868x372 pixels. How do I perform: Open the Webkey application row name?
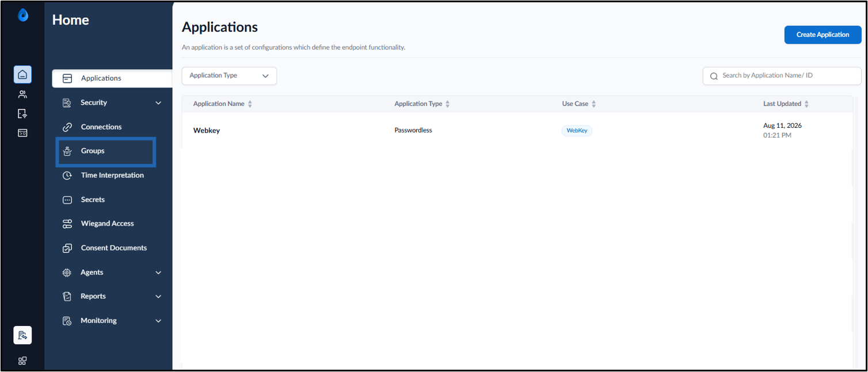pos(206,131)
